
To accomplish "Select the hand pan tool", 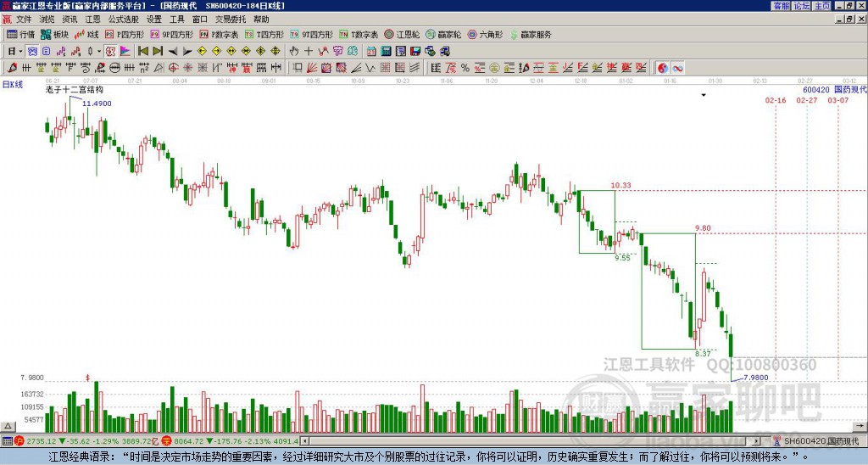I will pyautogui.click(x=294, y=52).
